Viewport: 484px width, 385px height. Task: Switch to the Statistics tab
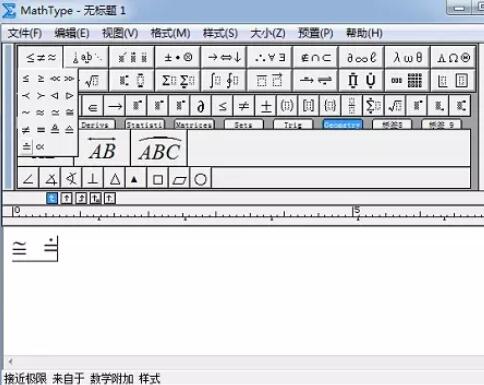click(x=145, y=125)
